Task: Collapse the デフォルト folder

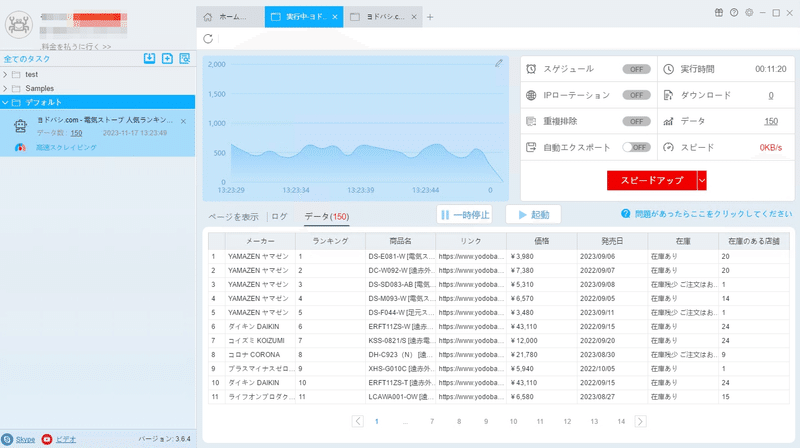Action: point(5,103)
